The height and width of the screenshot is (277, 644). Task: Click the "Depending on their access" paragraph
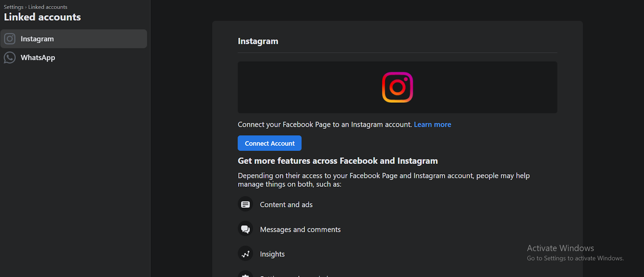pyautogui.click(x=384, y=180)
